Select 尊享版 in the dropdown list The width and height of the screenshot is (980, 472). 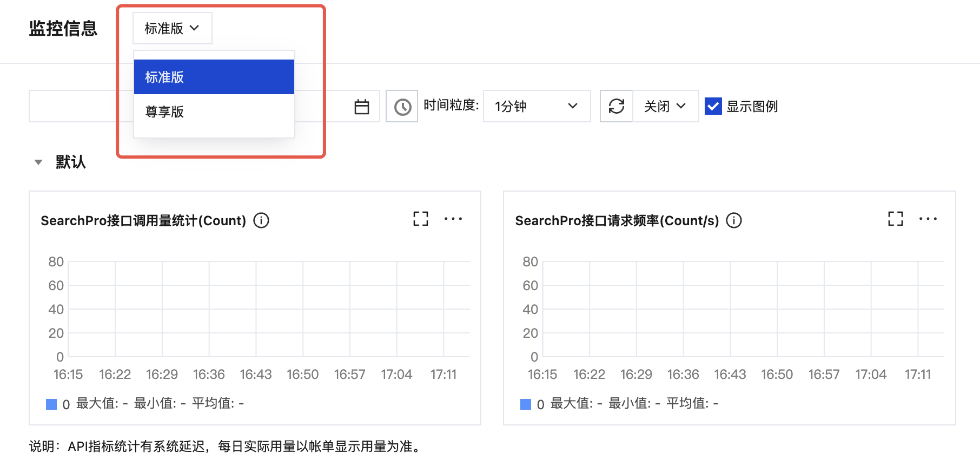pos(214,112)
